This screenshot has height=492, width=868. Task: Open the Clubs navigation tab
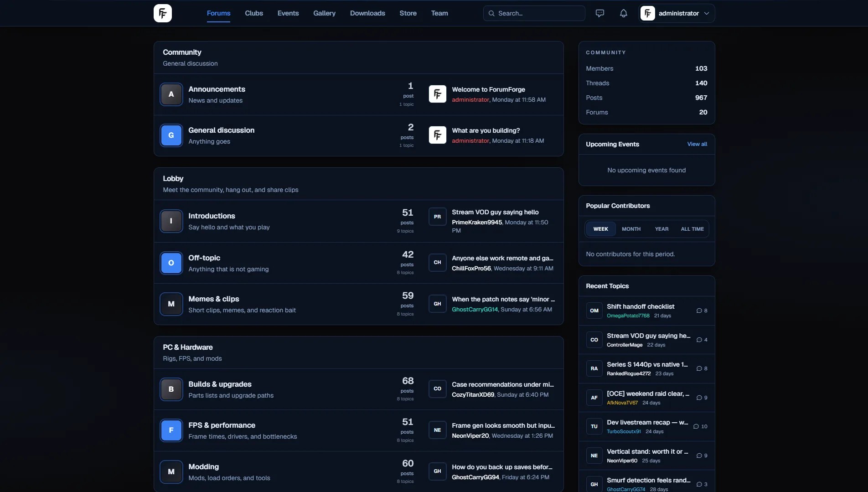pyautogui.click(x=254, y=13)
